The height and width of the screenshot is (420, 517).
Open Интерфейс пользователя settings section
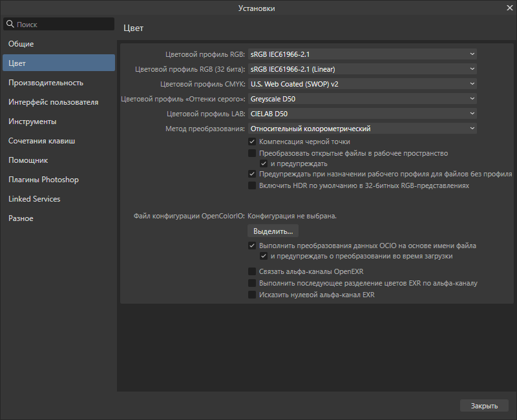pos(53,102)
